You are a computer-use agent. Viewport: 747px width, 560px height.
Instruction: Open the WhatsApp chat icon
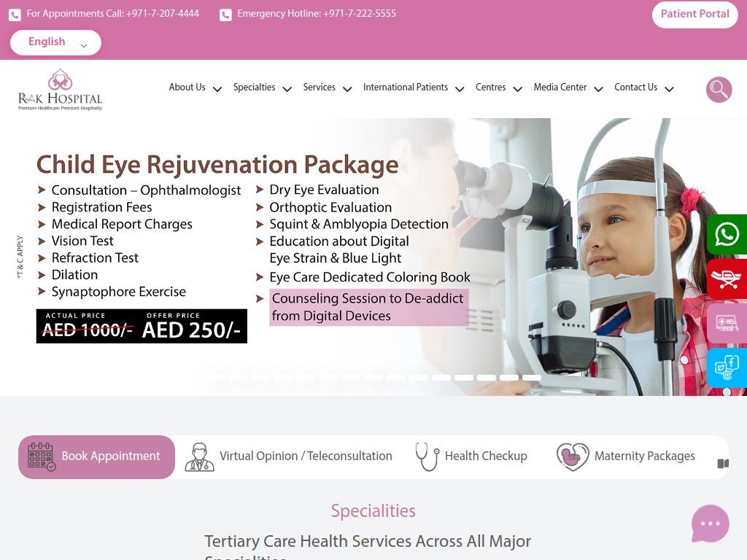coord(727,234)
